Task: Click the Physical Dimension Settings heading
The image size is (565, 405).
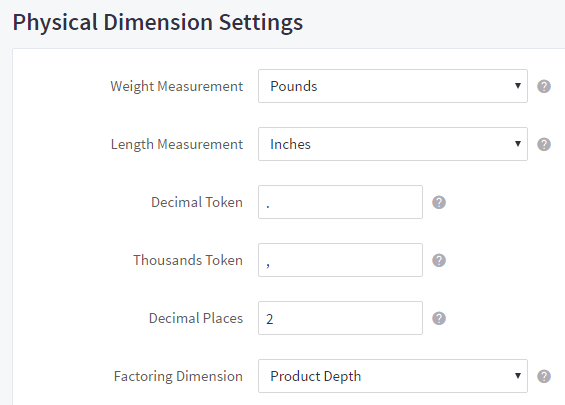Action: pyautogui.click(x=158, y=22)
